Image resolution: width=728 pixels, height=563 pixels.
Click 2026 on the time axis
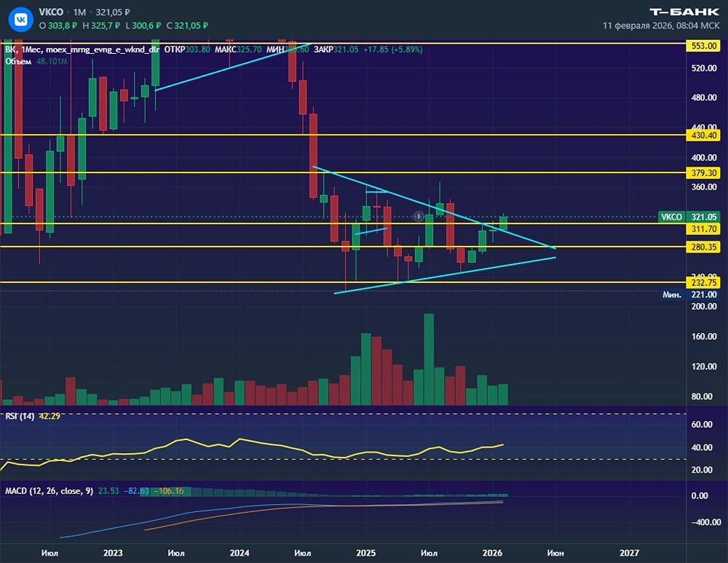coord(492,553)
